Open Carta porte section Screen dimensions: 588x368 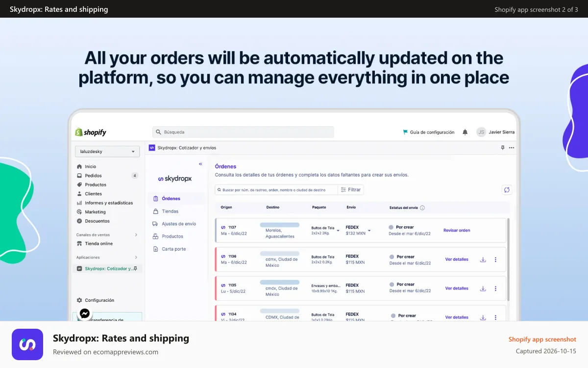pos(173,249)
